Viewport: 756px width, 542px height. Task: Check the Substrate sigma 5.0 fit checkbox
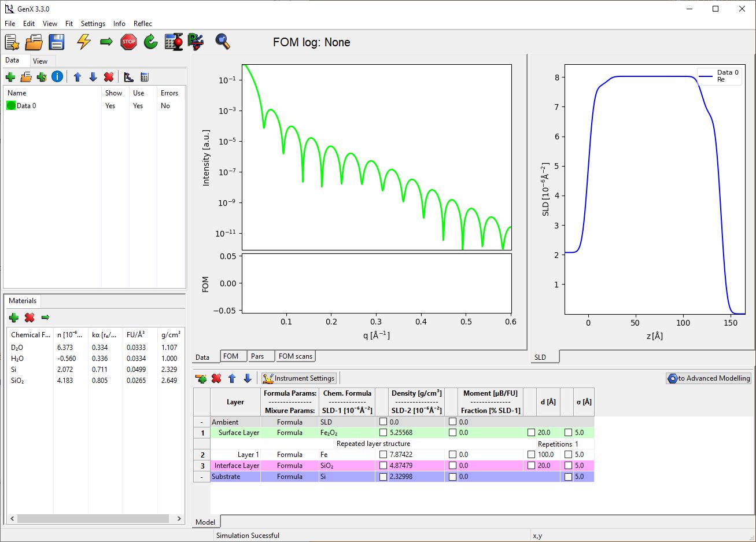click(568, 477)
